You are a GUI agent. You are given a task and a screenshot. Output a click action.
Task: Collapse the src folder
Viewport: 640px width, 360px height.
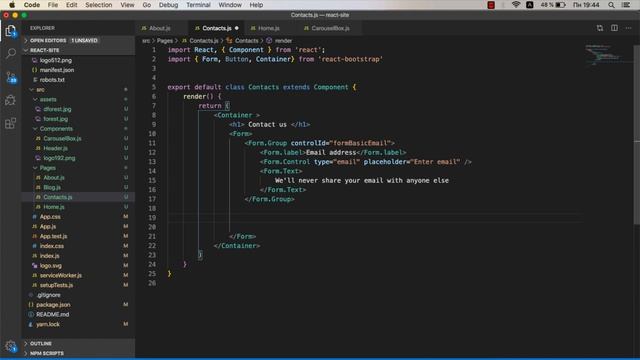(x=78, y=89)
